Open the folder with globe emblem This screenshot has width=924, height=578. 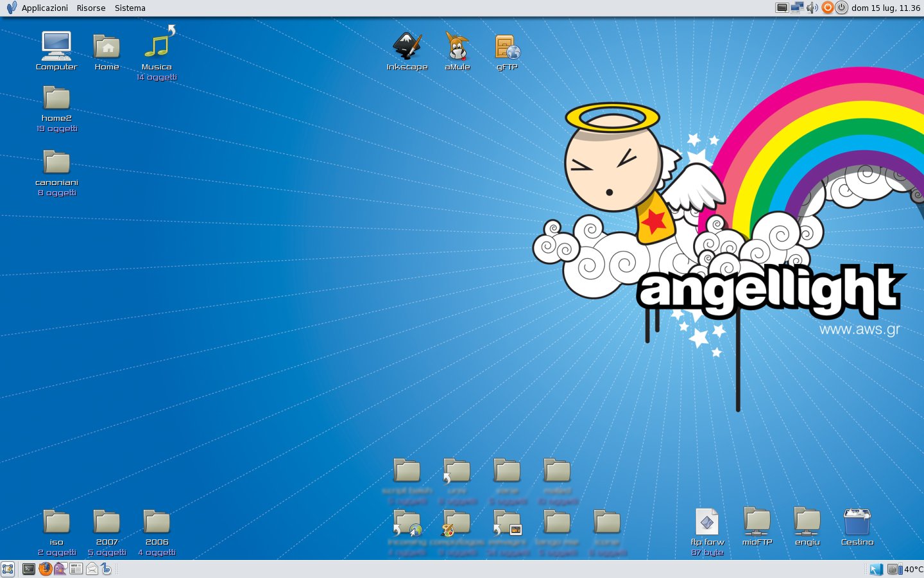(407, 522)
